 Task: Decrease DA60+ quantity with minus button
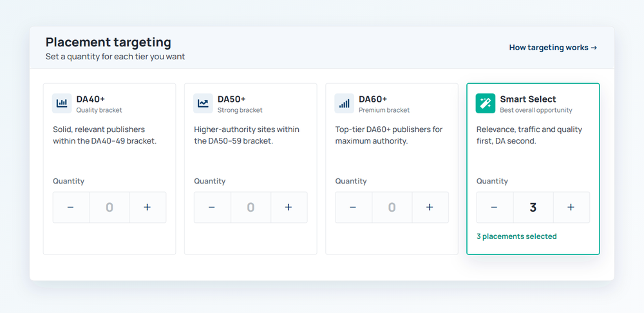[354, 207]
